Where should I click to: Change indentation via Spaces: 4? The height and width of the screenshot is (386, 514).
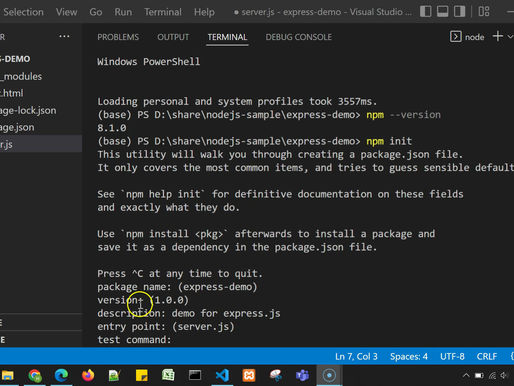(409, 357)
